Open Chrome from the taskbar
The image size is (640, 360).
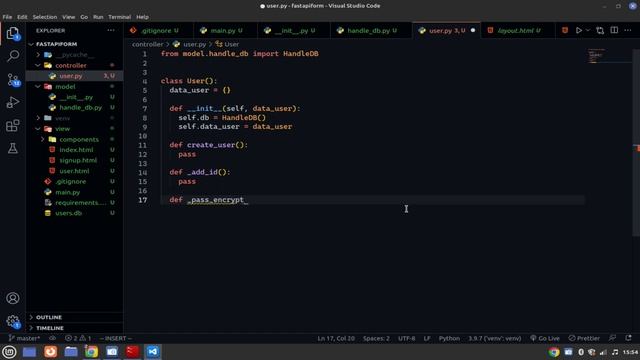point(91,351)
